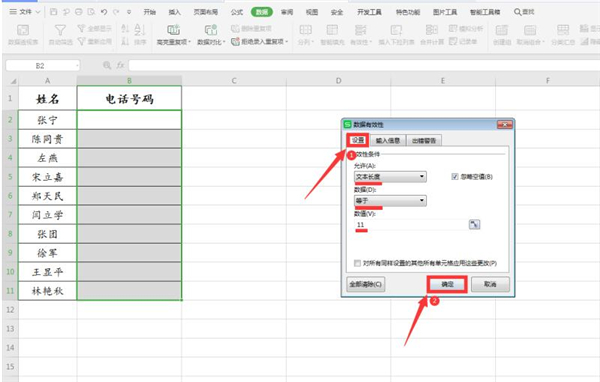Toggle the 忽略空值 checkbox
Image resolution: width=600 pixels, height=382 pixels.
point(455,177)
